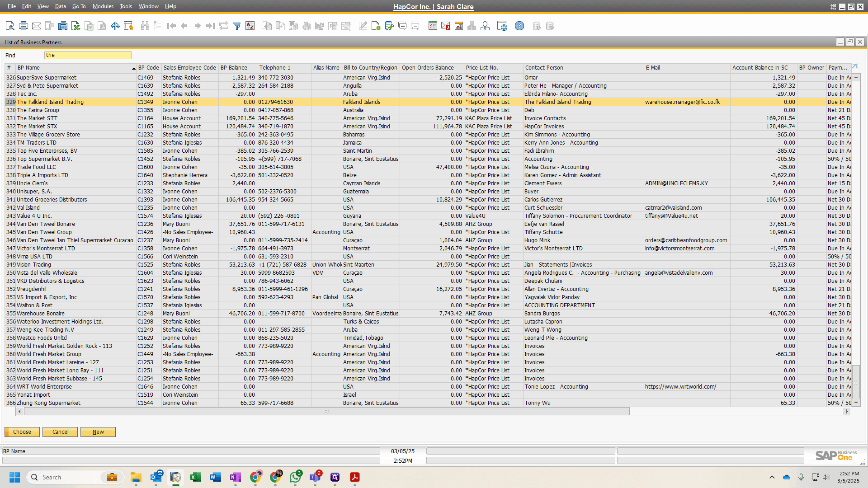Click the taskbar Search box
Screen dimensions: 868x488
(x=75, y=477)
